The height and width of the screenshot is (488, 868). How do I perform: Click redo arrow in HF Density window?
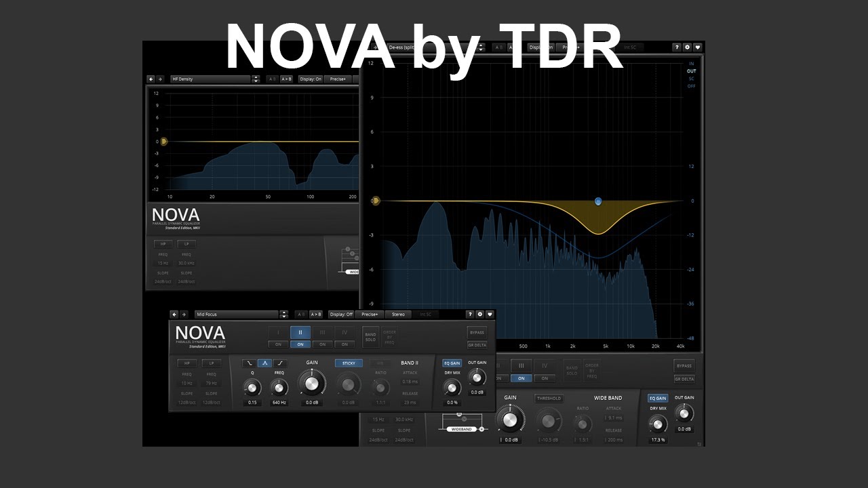pyautogui.click(x=160, y=79)
